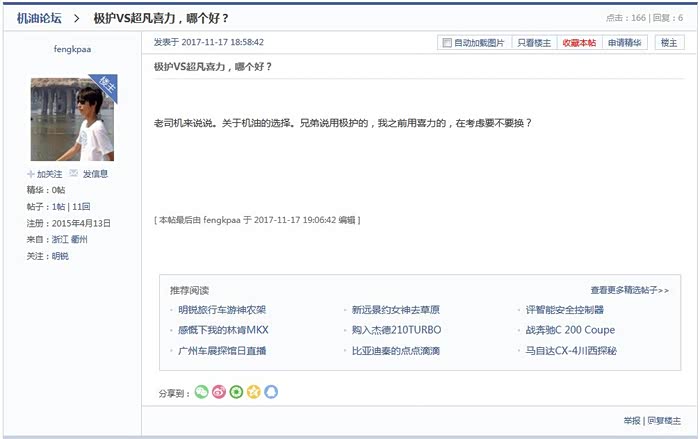Image resolution: width=700 pixels, height=439 pixels.
Task: Share post to Sina Weibo
Action: 218,392
